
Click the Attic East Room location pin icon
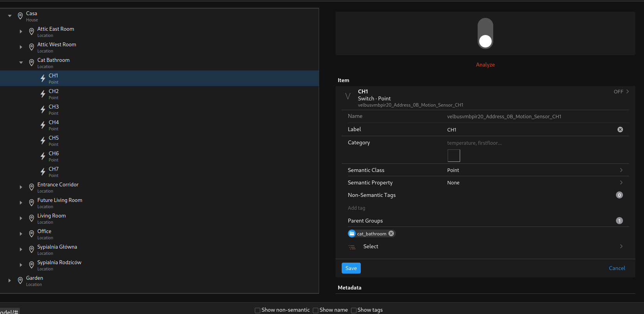tap(32, 32)
